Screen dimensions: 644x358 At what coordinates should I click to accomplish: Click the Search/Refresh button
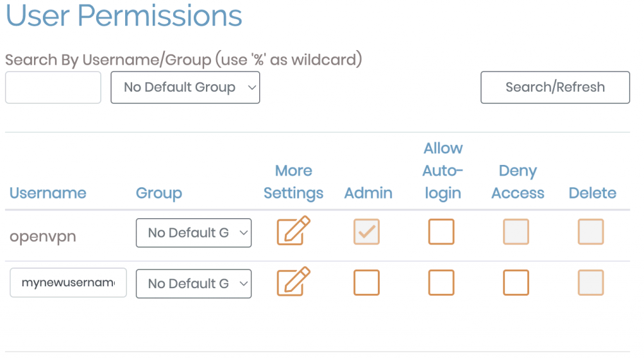(555, 87)
